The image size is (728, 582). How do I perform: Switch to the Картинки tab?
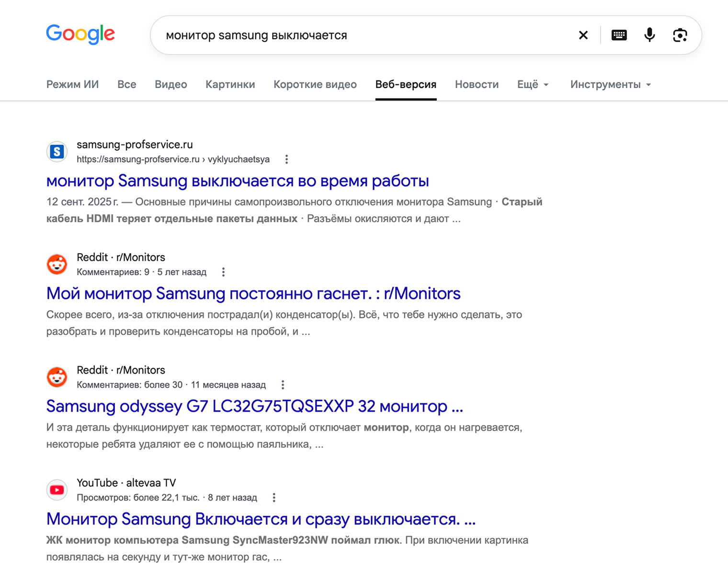pyautogui.click(x=230, y=85)
